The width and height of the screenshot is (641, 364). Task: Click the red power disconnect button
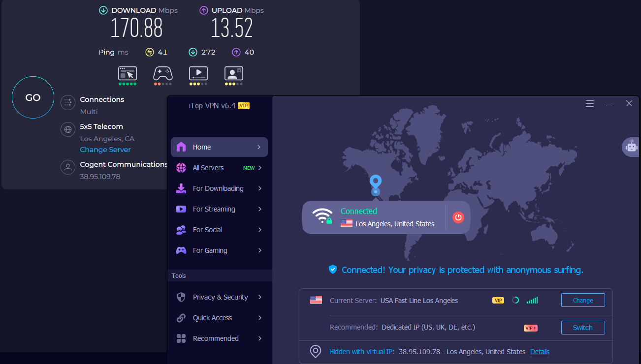[x=458, y=217]
